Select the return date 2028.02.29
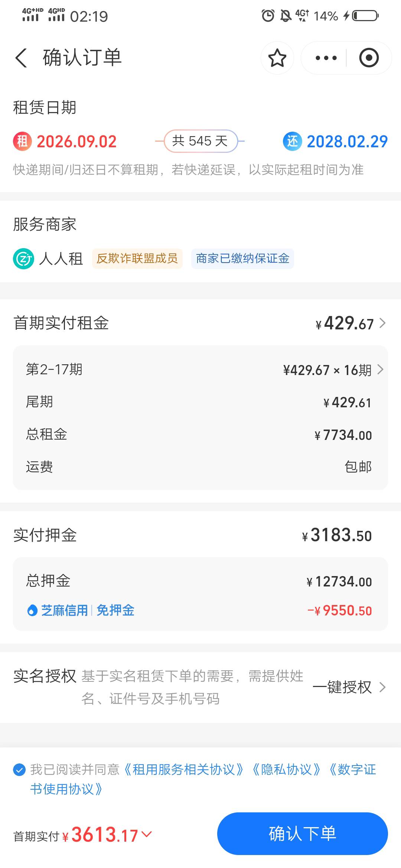The image size is (401, 868). [347, 142]
